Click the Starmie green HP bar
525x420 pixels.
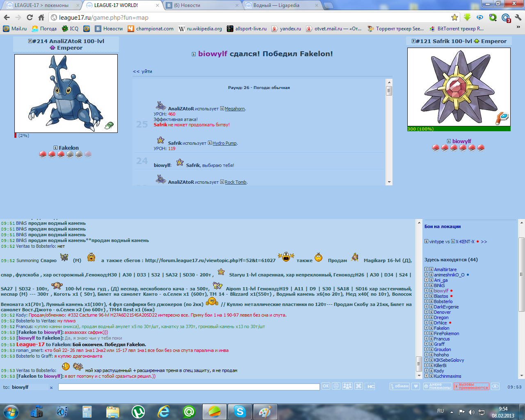[x=459, y=129]
